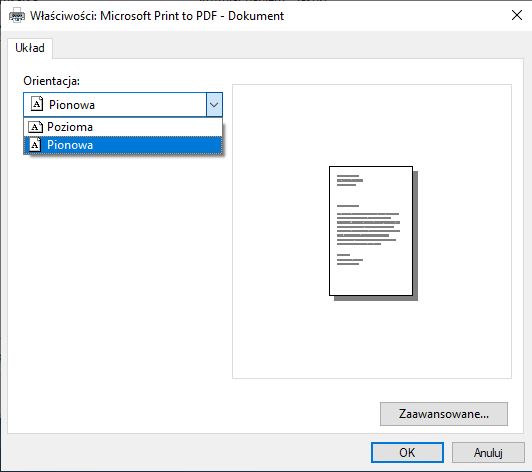532x472 pixels.
Task: Click the printer icon in title bar
Action: (x=17, y=16)
